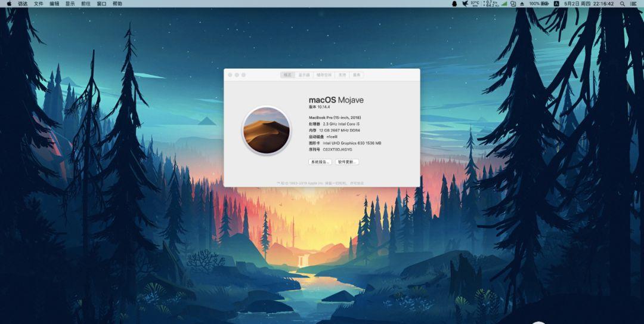Open the 显示 menu in menu bar

[x=70, y=4]
